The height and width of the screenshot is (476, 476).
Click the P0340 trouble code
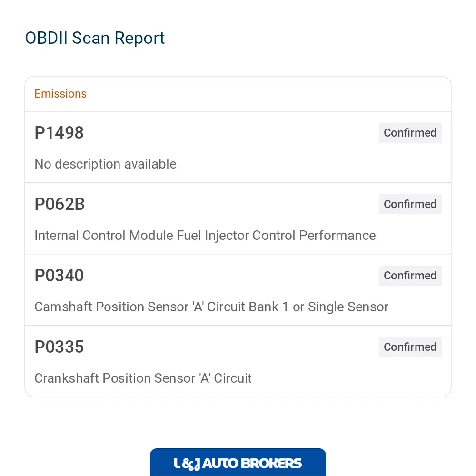click(x=59, y=275)
